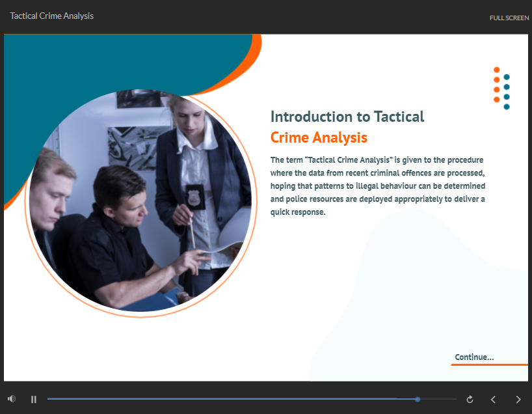Click the circular police officers photo
This screenshot has height=414, width=532.
(140, 200)
